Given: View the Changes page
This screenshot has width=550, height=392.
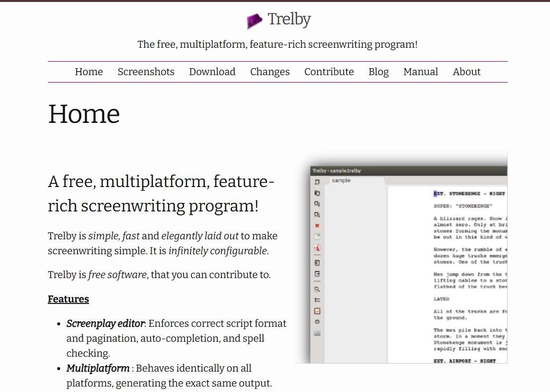Looking at the screenshot, I should point(270,72).
